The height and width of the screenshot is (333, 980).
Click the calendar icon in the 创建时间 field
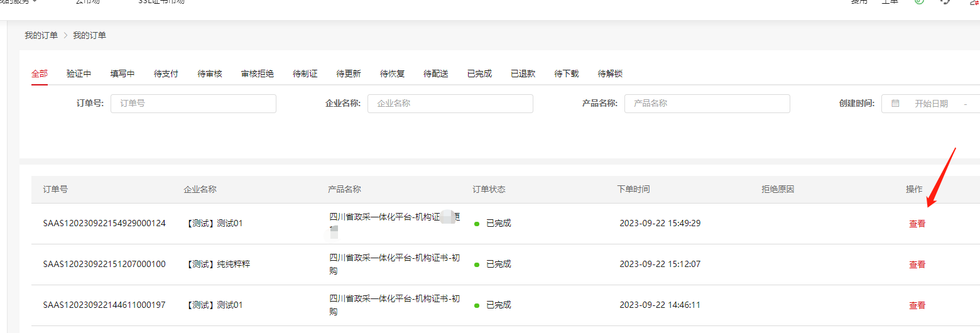coord(895,104)
